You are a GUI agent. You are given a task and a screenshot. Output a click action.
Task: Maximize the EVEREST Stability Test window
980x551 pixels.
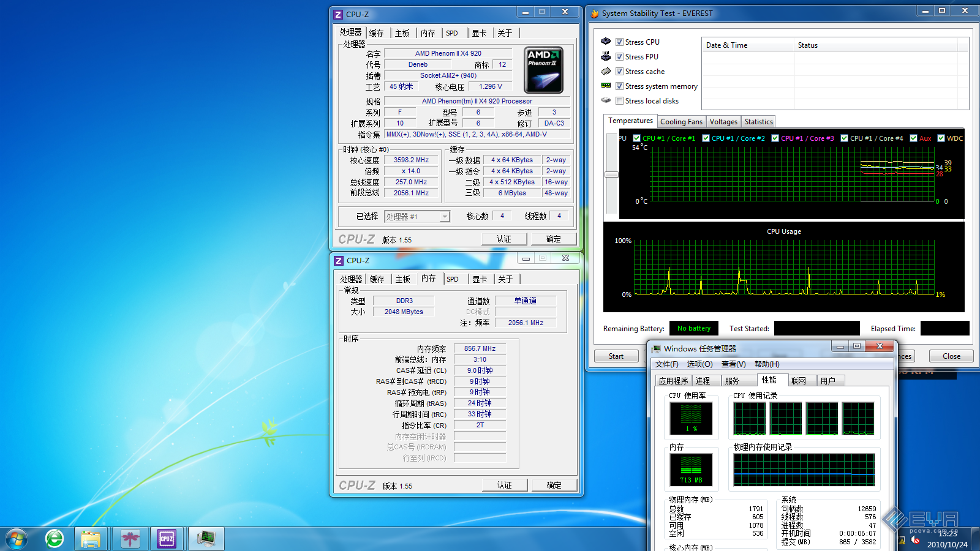942,10
